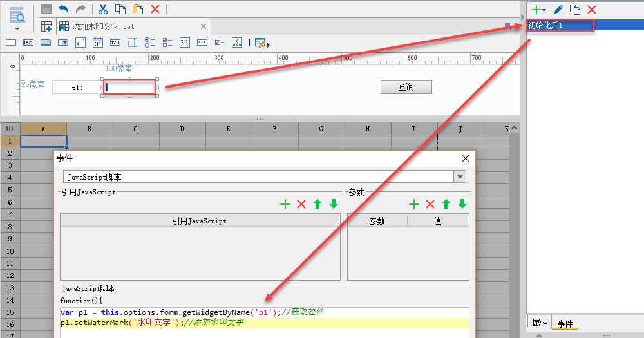Screen dimensions: 644x338
Task: Click the code line containing setWaterMark
Action: [x=265, y=323]
